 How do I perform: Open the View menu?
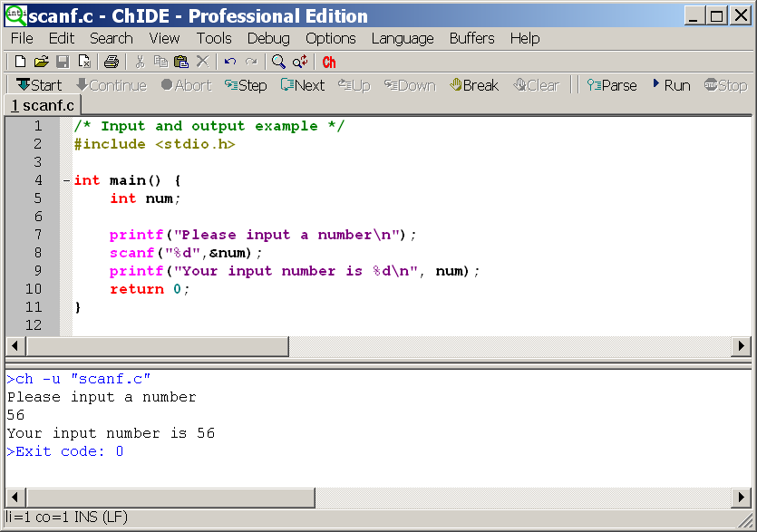coord(164,38)
